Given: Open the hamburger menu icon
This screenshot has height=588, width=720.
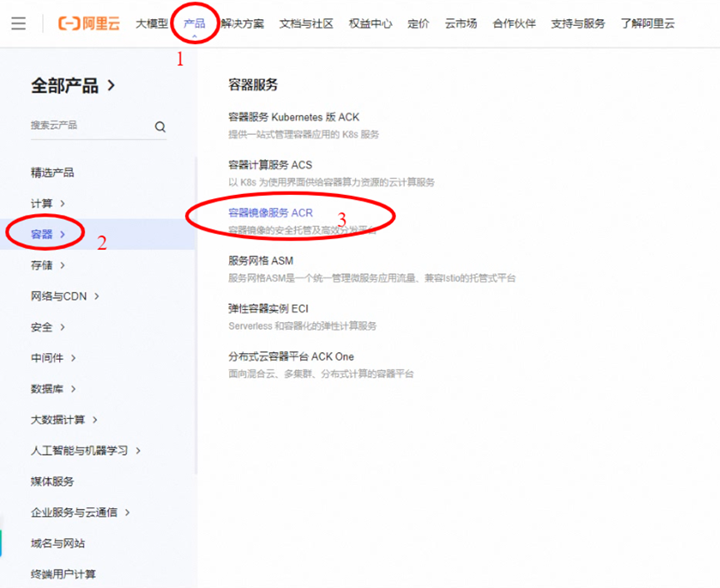Looking at the screenshot, I should tap(18, 23).
